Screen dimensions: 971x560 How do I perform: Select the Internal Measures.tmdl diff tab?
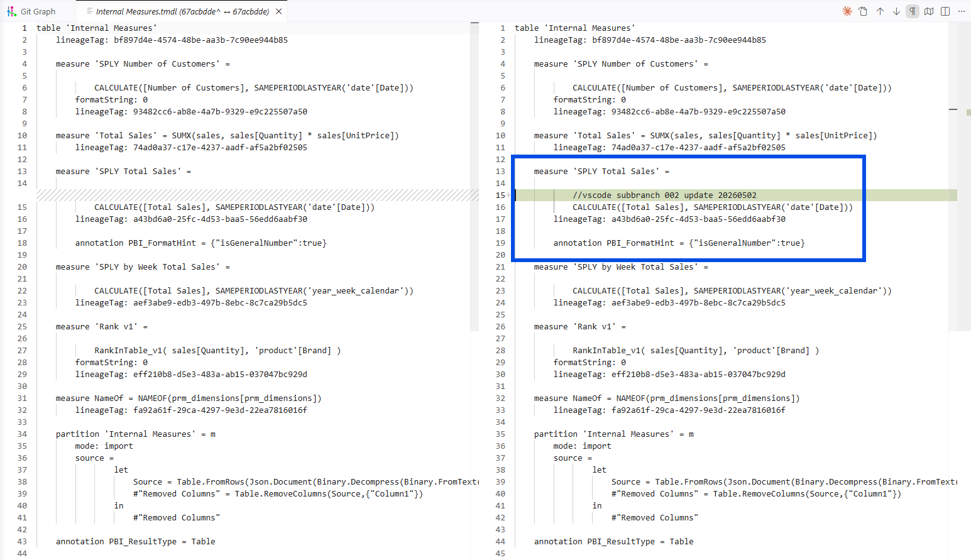(x=182, y=11)
